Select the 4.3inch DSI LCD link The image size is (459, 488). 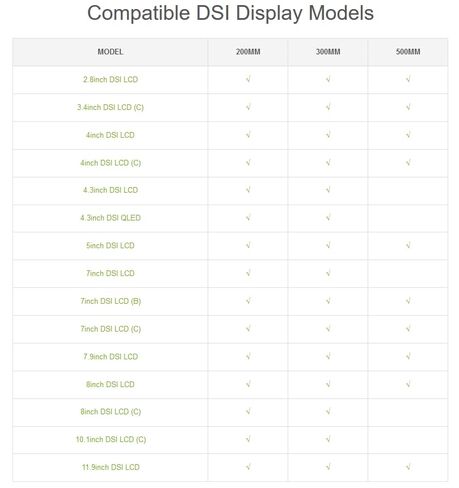tap(110, 190)
